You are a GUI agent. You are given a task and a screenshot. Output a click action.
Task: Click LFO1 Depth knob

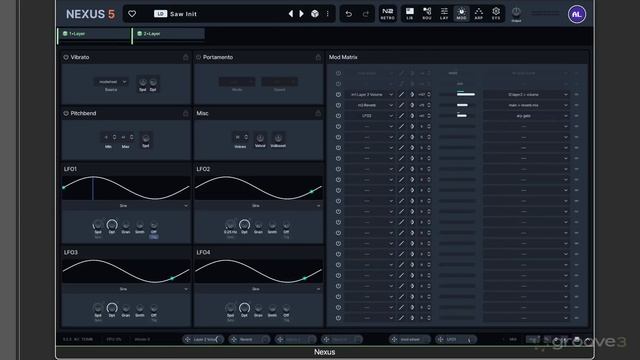click(112, 224)
